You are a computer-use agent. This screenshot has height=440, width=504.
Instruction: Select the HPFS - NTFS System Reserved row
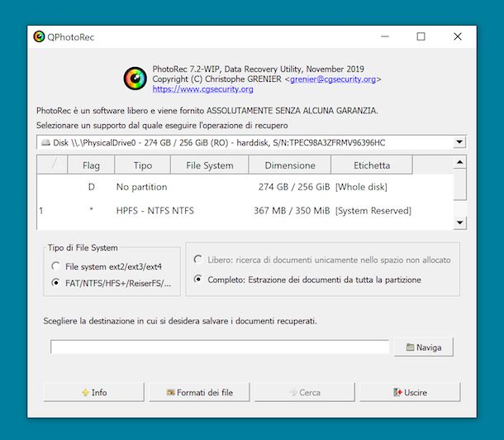(245, 211)
